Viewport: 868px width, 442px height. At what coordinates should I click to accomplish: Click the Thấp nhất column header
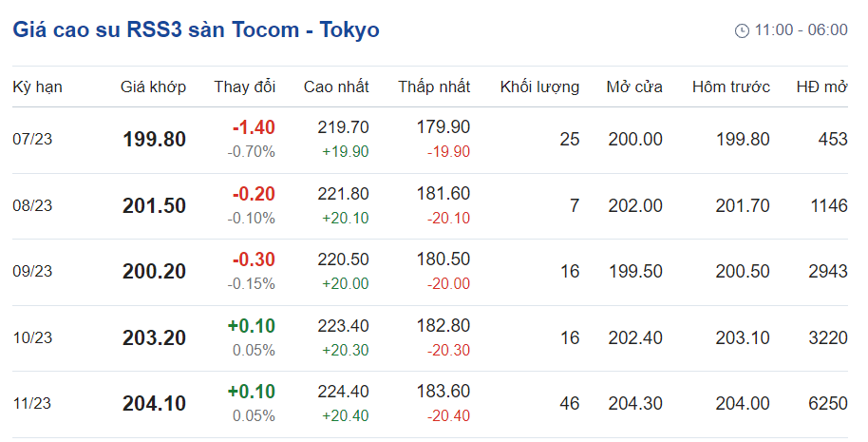434,87
